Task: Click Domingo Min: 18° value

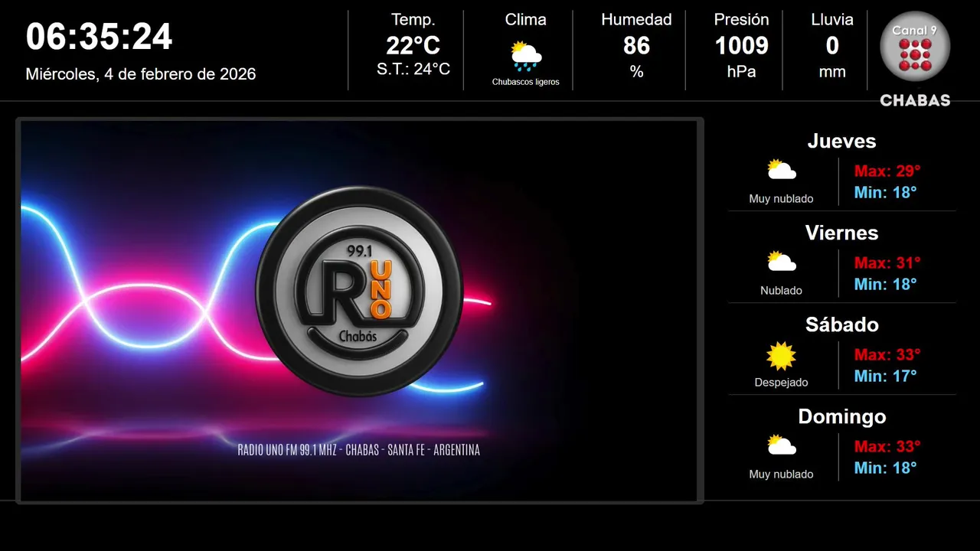Action: 885,468
